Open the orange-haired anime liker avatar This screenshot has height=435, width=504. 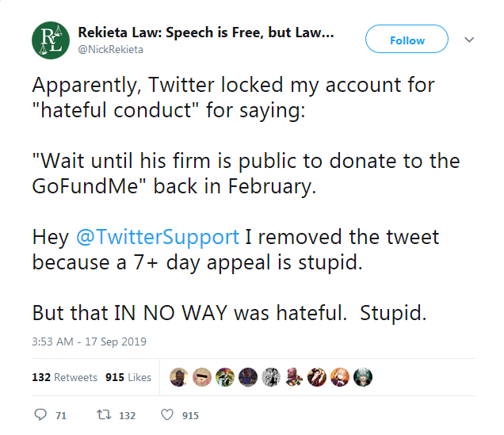(x=340, y=377)
